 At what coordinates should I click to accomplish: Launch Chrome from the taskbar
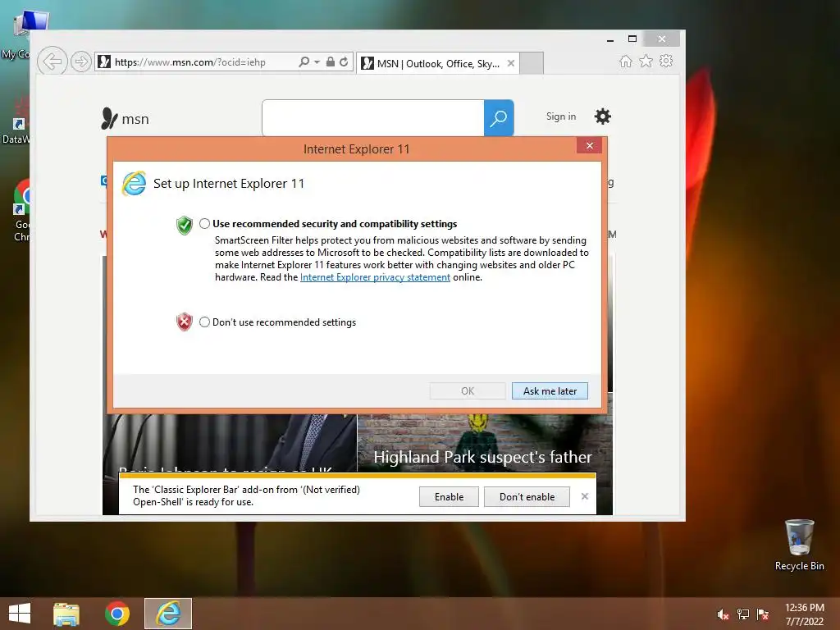[116, 614]
